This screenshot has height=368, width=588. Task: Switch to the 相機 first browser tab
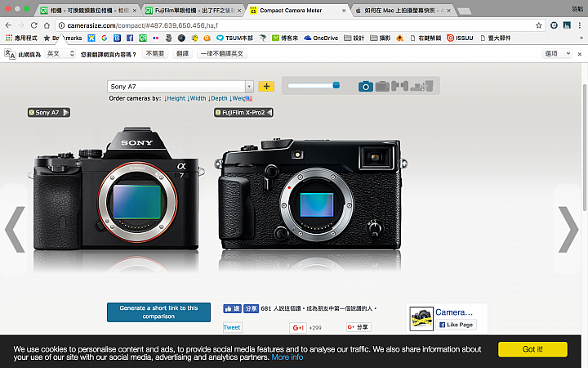88,11
